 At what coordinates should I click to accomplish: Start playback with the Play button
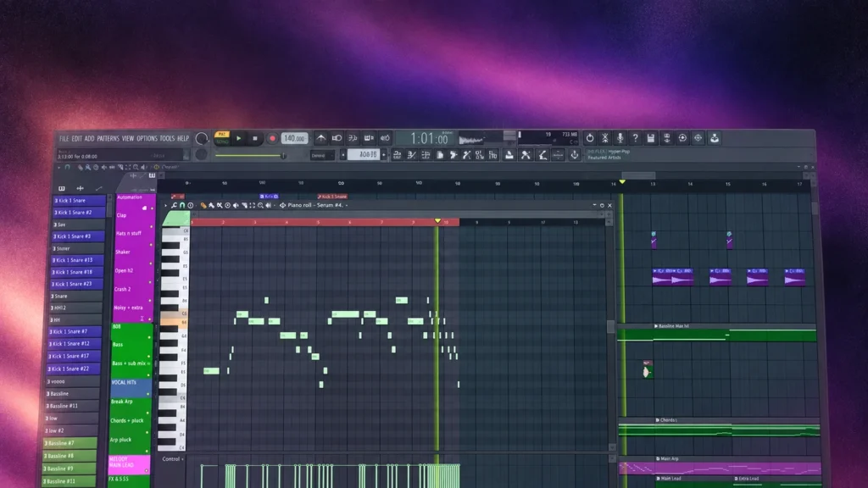(x=238, y=138)
